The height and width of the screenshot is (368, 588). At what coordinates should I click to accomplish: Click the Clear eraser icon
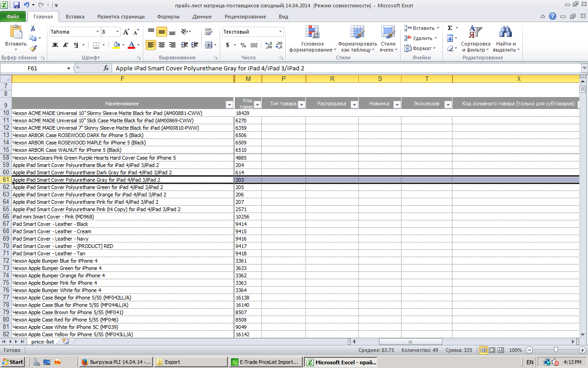point(450,48)
